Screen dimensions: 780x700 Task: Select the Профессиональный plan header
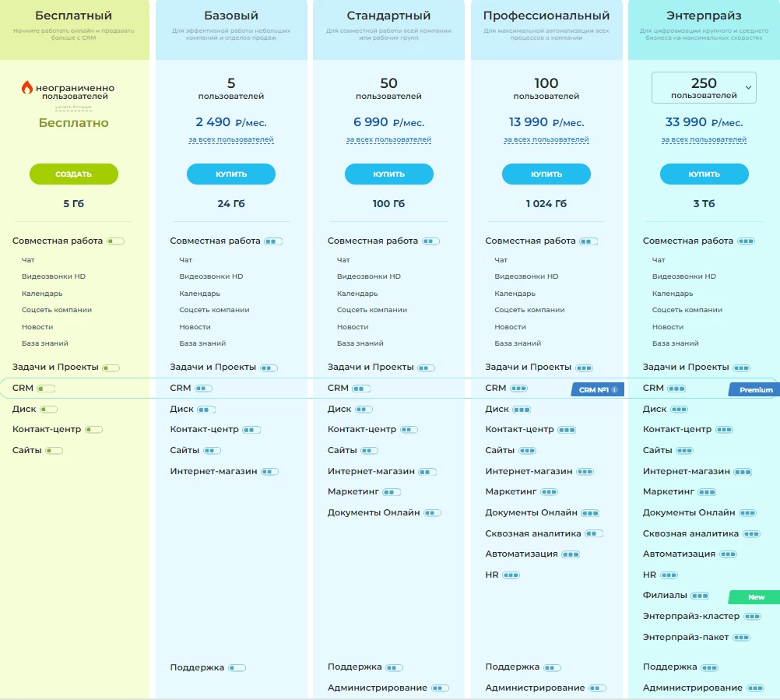(546, 16)
